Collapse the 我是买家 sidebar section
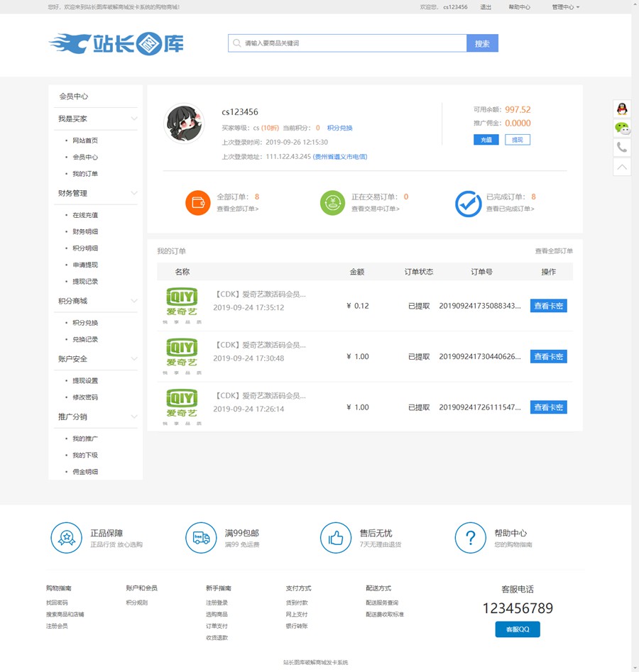639x672 pixels. [x=133, y=119]
